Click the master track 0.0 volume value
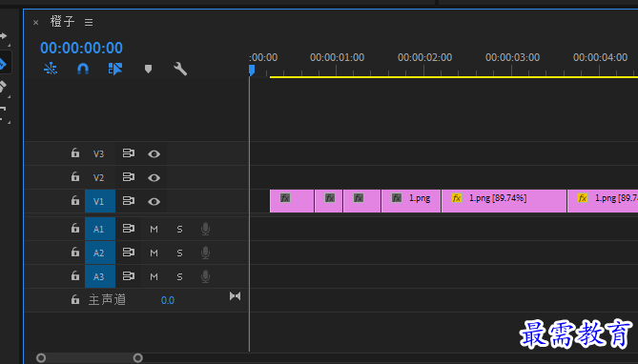 coord(168,300)
